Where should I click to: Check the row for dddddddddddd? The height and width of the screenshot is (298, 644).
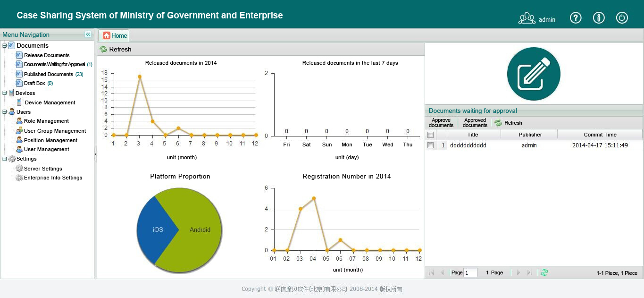[x=430, y=145]
